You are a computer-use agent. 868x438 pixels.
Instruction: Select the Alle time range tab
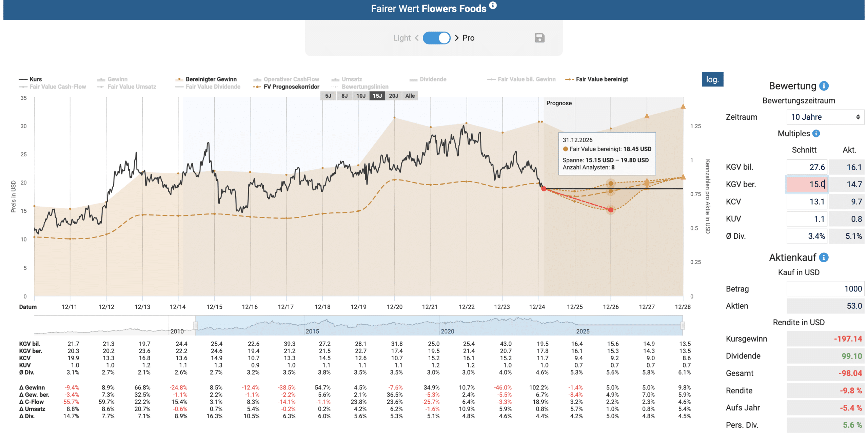410,96
